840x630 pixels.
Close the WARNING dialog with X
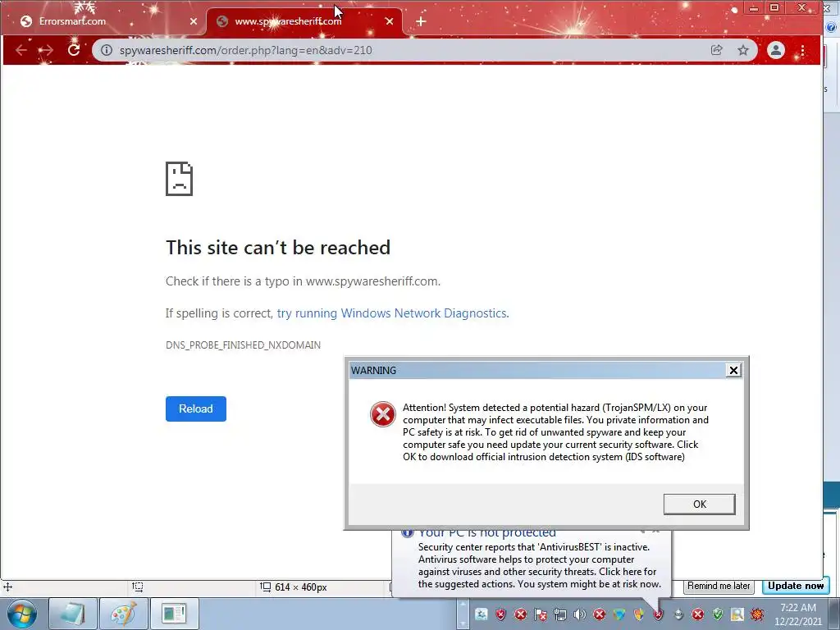click(x=733, y=370)
